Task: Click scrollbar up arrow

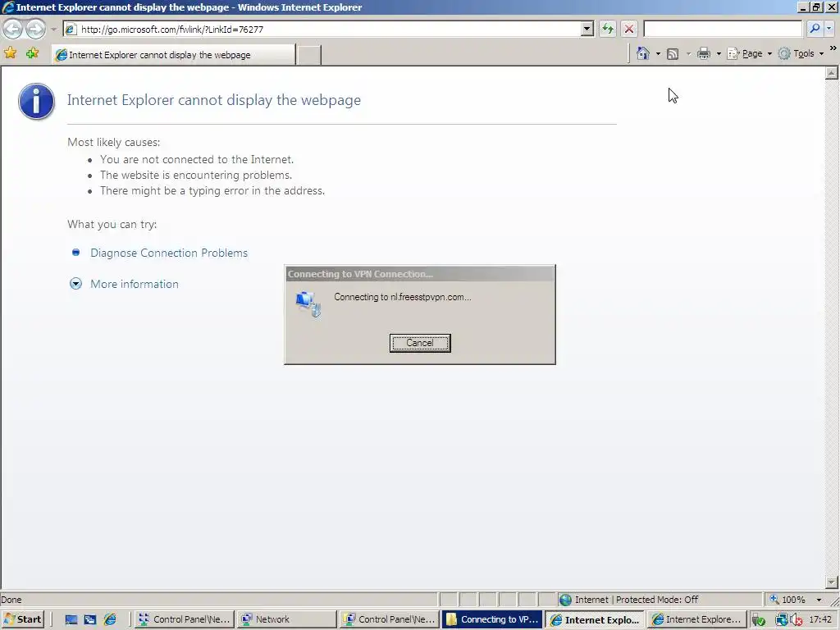Action: coord(832,73)
